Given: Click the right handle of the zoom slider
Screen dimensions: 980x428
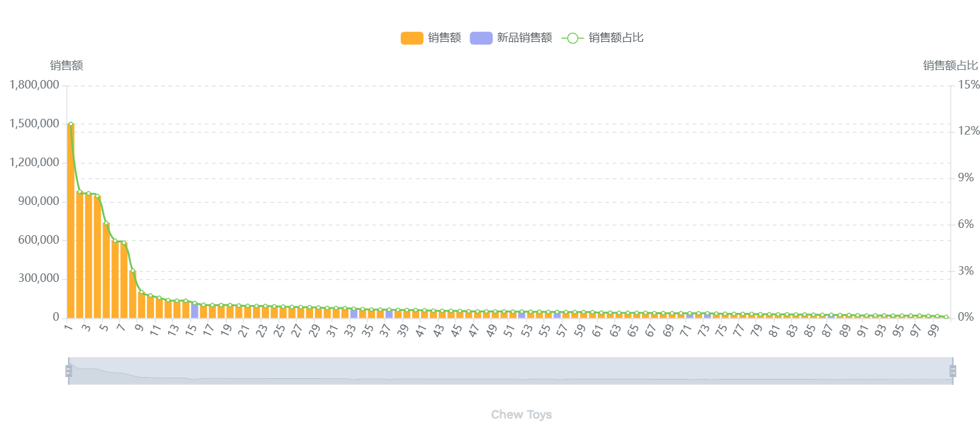Looking at the screenshot, I should [x=953, y=371].
